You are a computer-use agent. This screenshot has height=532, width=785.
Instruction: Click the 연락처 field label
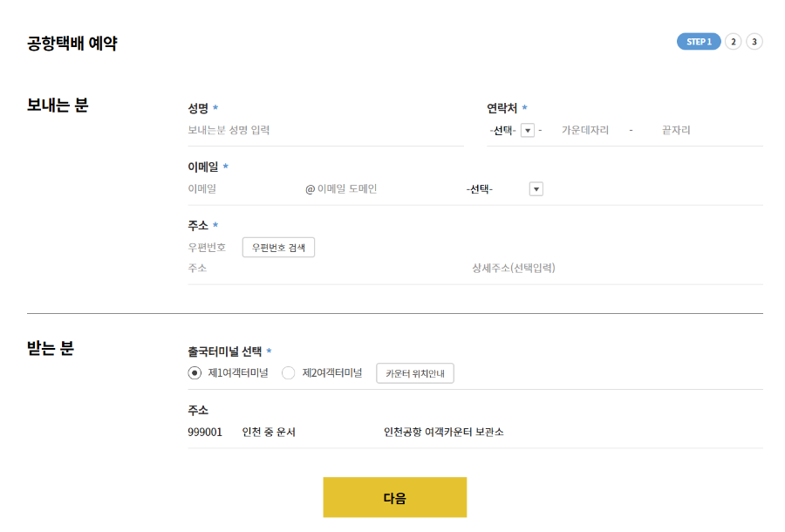502,107
